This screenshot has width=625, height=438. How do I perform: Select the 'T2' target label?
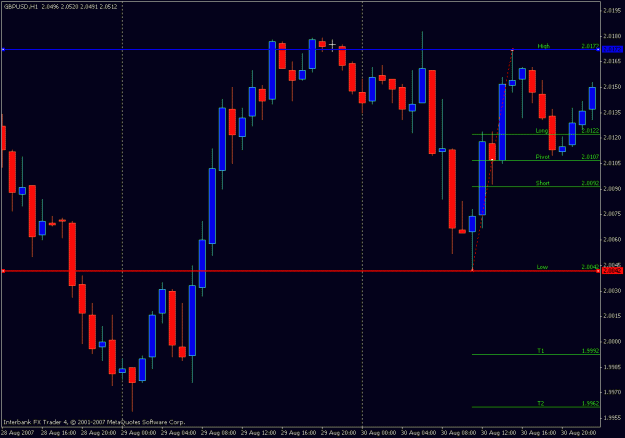coord(540,404)
